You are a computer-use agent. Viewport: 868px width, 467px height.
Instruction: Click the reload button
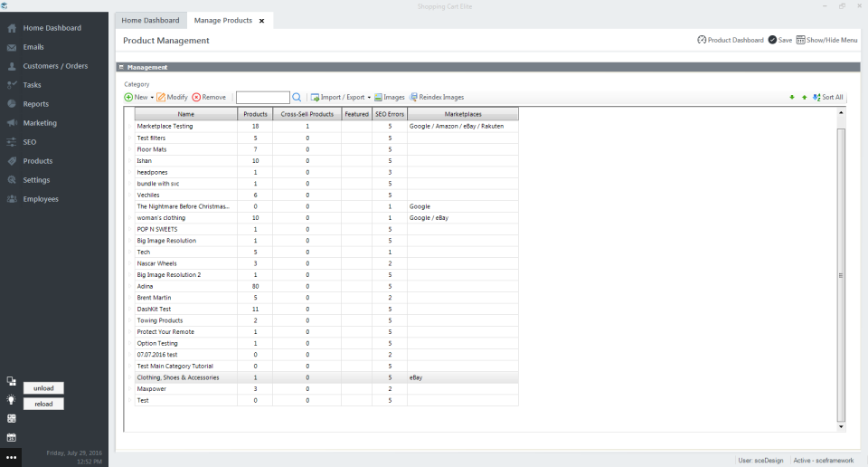click(43, 404)
